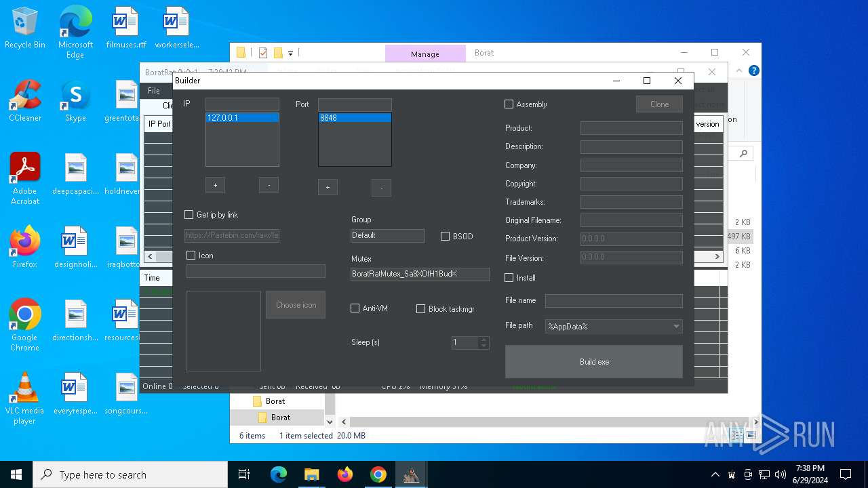Add port with plus button
Image resolution: width=868 pixels, height=488 pixels.
coord(328,188)
